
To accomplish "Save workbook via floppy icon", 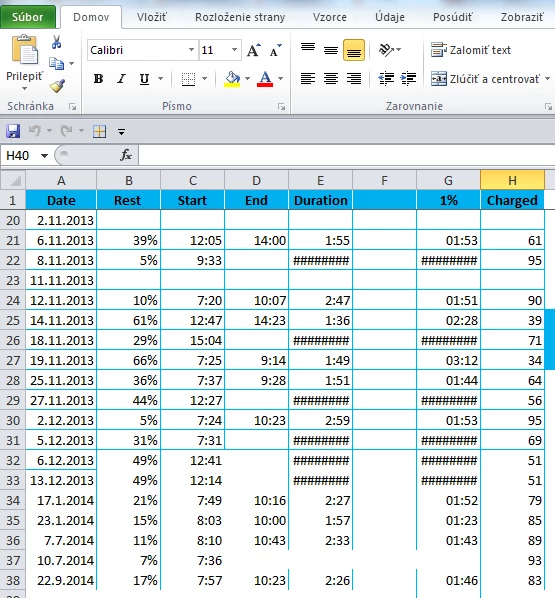I will pyautogui.click(x=13, y=132).
